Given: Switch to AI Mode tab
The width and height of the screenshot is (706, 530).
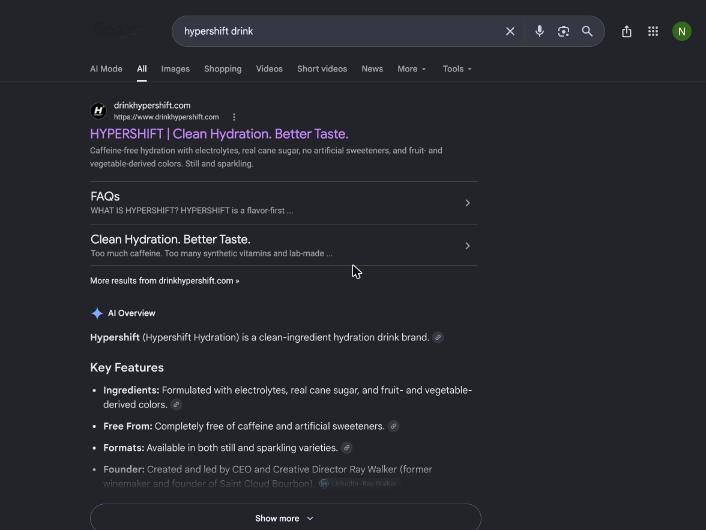Looking at the screenshot, I should 106,69.
